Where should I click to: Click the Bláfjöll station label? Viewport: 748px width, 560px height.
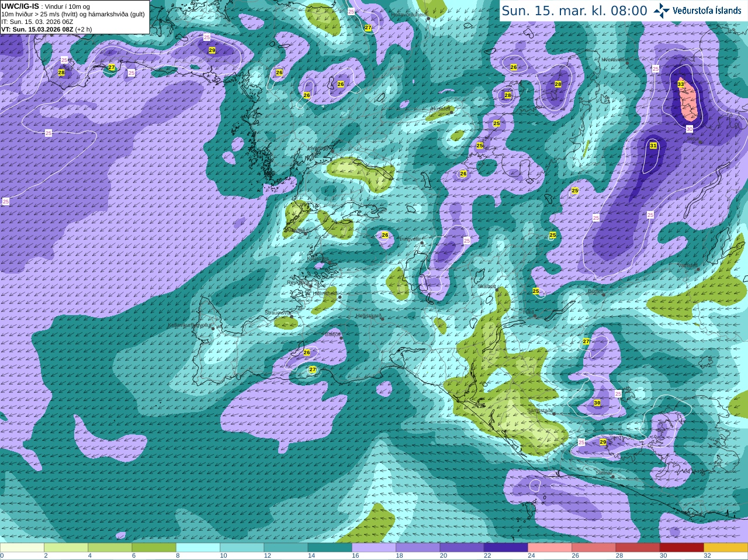click(333, 334)
